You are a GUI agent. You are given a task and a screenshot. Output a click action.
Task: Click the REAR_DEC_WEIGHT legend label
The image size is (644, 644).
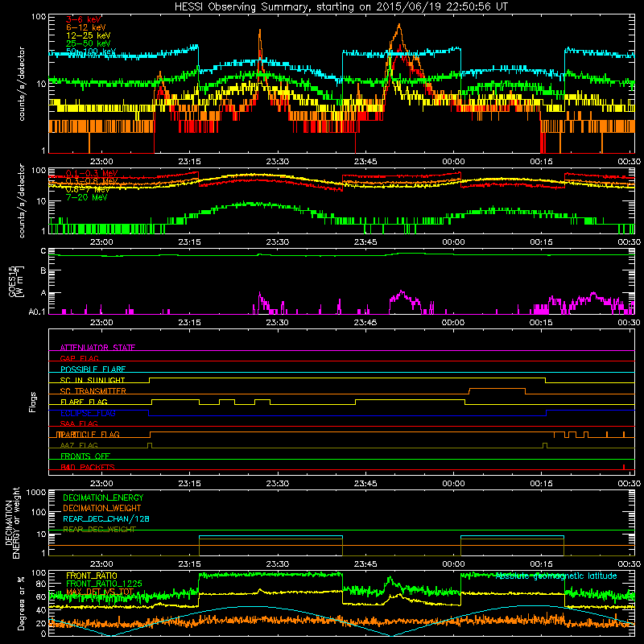[x=99, y=529]
